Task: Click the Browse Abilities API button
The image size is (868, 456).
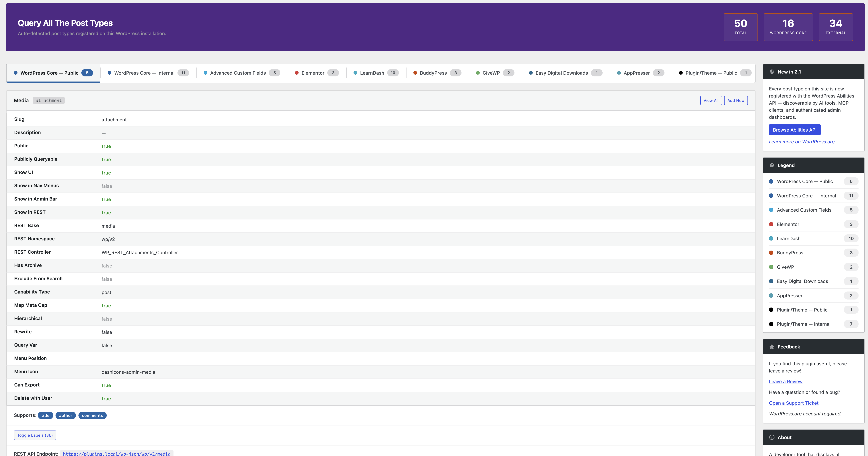Action: tap(794, 130)
